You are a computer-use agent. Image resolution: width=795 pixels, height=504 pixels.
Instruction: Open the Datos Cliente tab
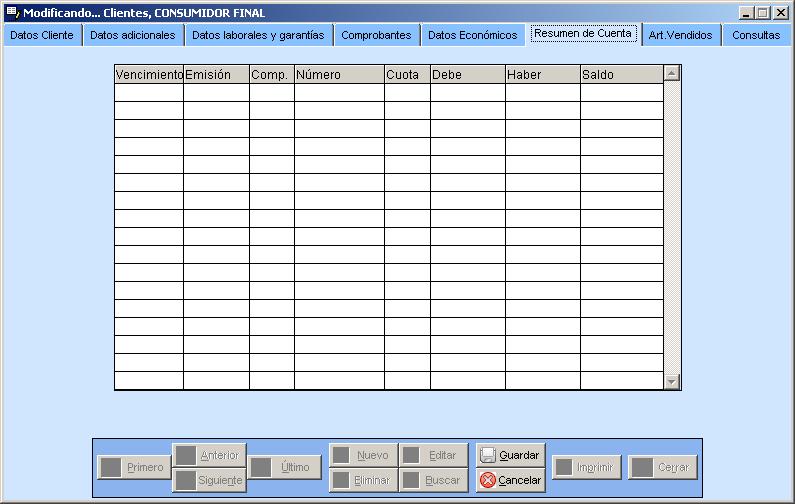(42, 35)
